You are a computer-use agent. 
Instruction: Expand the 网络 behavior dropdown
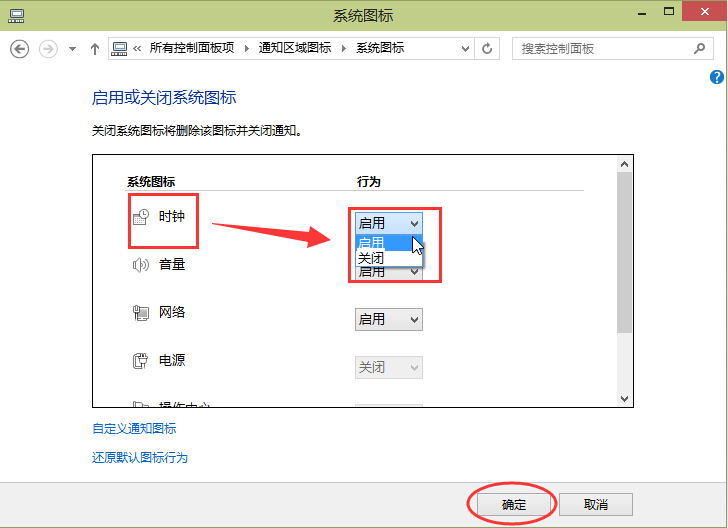click(389, 319)
